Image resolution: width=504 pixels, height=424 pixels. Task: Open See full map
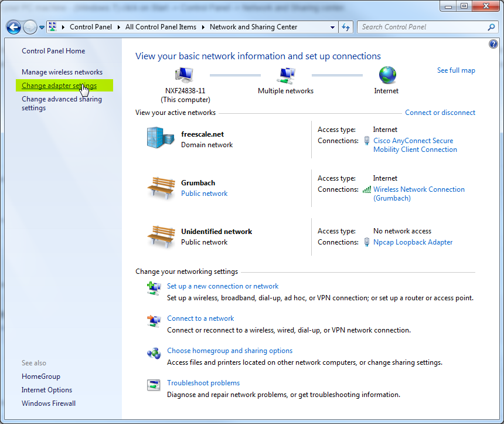pyautogui.click(x=456, y=70)
